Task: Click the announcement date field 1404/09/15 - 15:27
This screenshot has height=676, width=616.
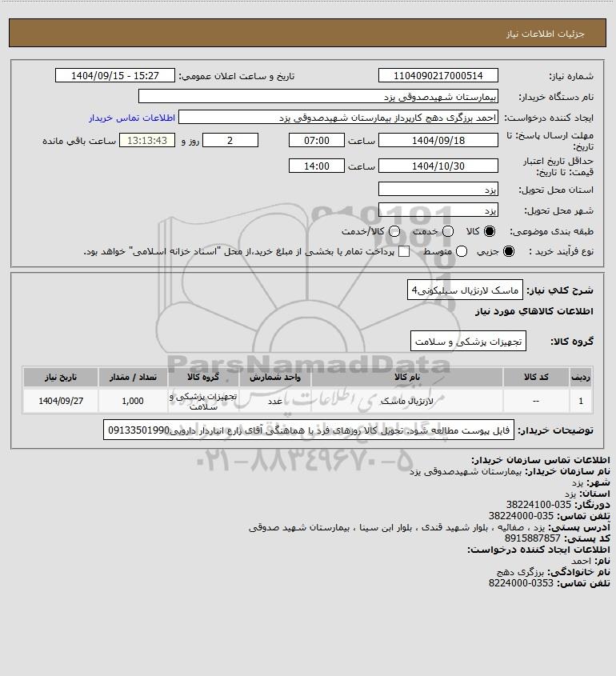Action: click(x=115, y=75)
